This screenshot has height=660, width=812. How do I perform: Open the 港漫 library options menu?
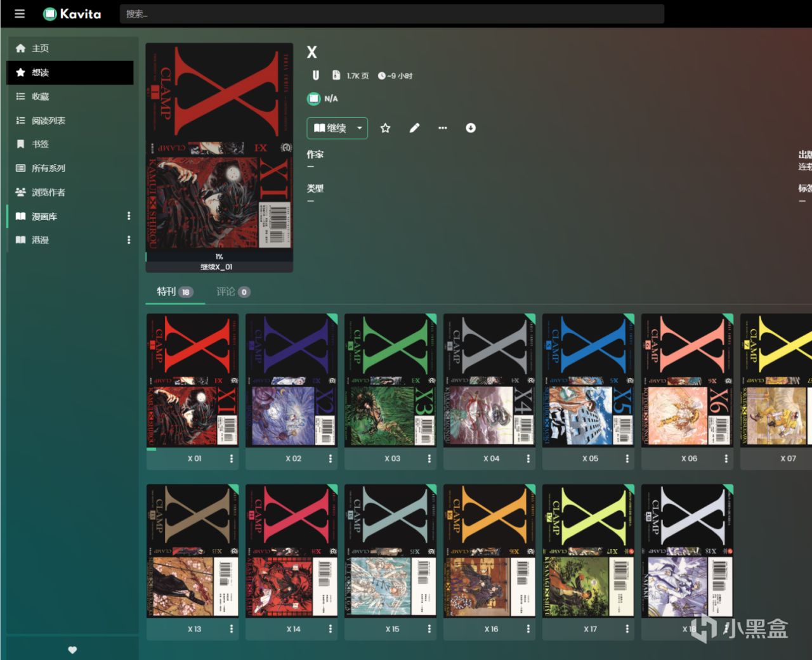point(129,240)
